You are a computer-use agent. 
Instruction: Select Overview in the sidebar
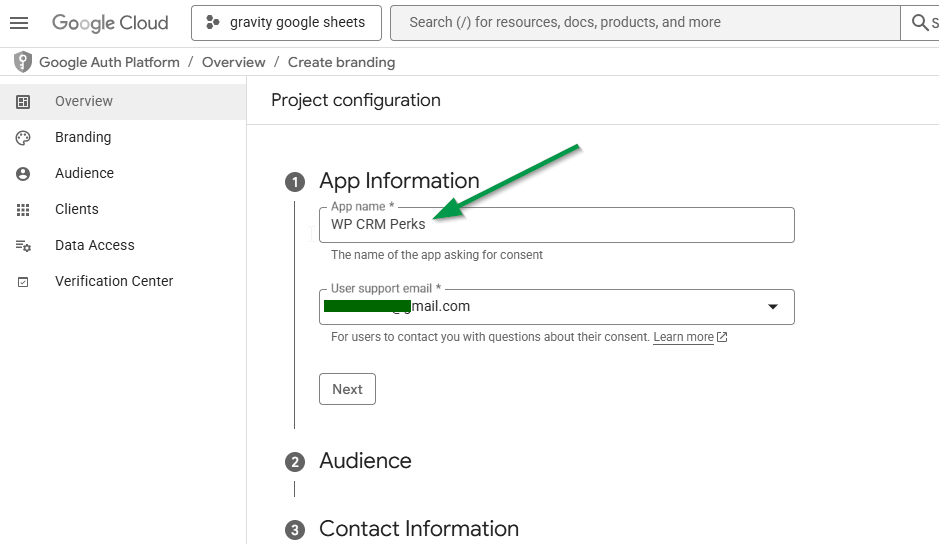123,101
